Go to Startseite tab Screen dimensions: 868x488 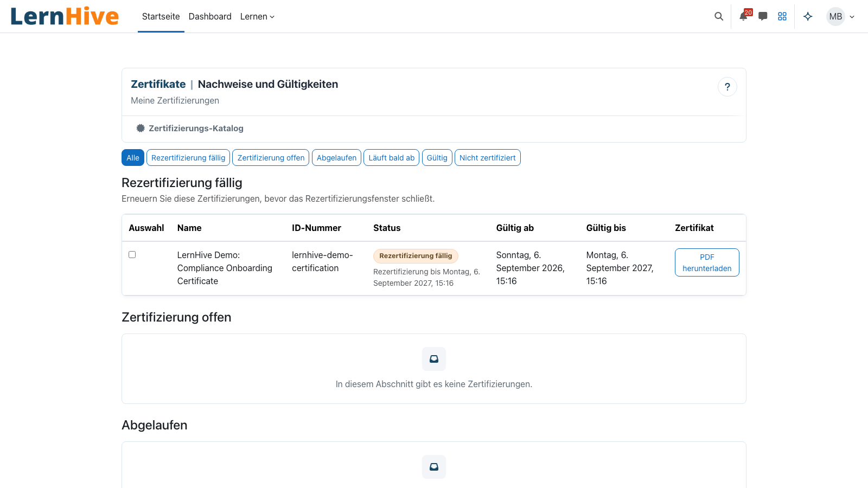click(161, 16)
